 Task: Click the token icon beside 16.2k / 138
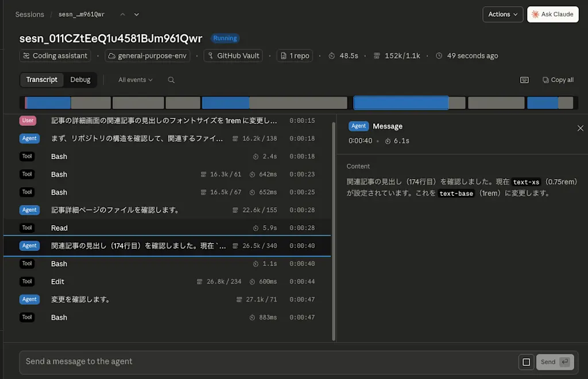click(235, 139)
